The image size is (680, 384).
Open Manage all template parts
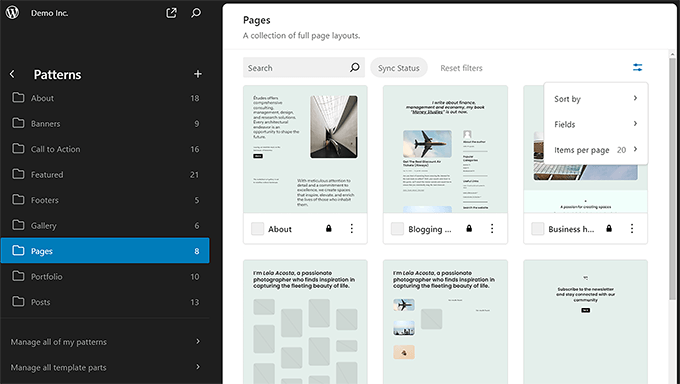coord(105,367)
